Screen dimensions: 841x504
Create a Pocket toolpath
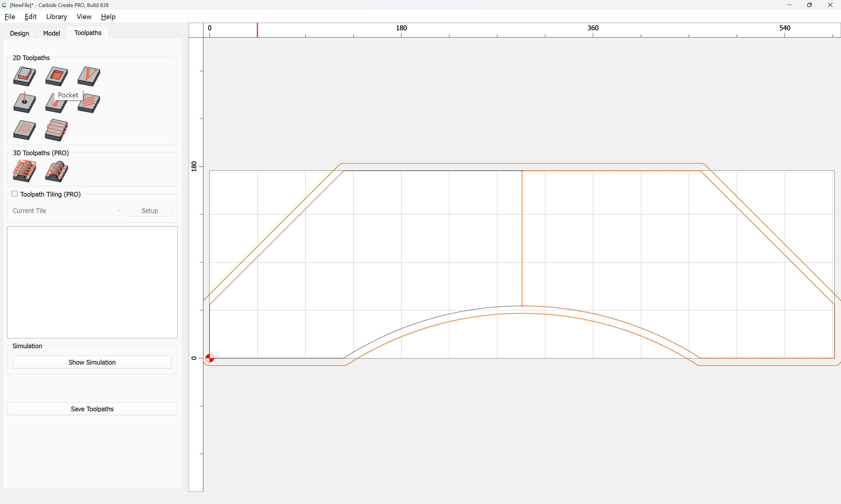coord(56,76)
